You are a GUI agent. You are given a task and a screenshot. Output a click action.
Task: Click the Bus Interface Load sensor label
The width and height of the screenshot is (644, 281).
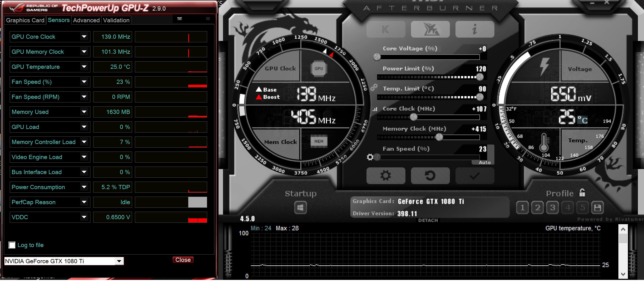point(37,172)
